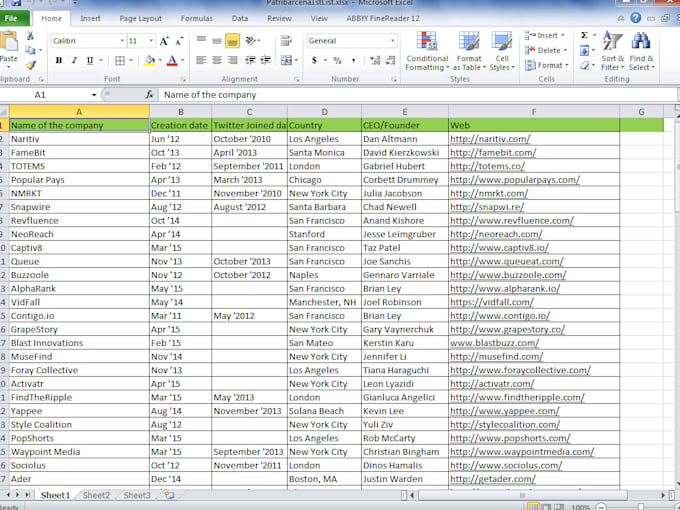Expand the General number format dropdown
Screen dimensions: 680x510
[392, 41]
